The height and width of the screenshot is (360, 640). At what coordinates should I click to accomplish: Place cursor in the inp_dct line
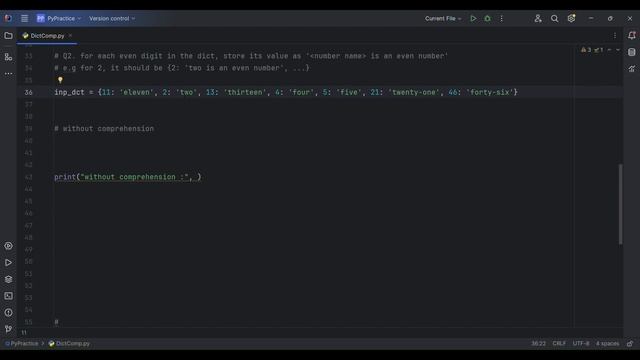[286, 92]
